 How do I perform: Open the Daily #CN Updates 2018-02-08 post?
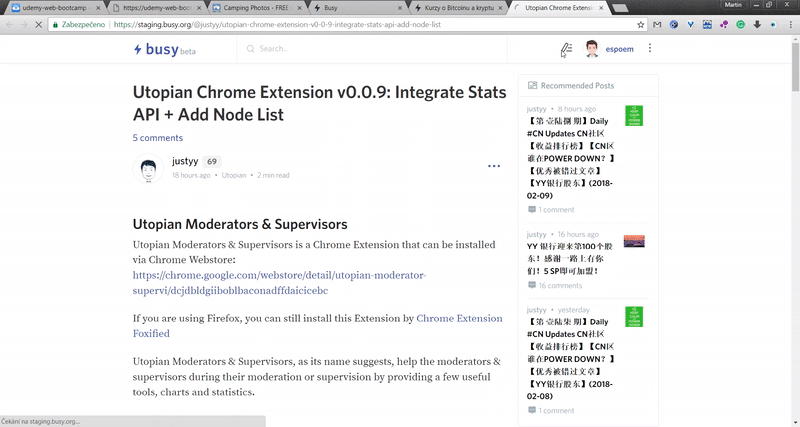(x=571, y=359)
